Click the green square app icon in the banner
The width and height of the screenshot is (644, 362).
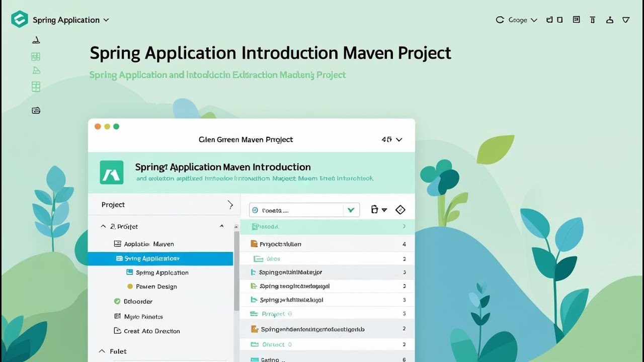pos(112,173)
